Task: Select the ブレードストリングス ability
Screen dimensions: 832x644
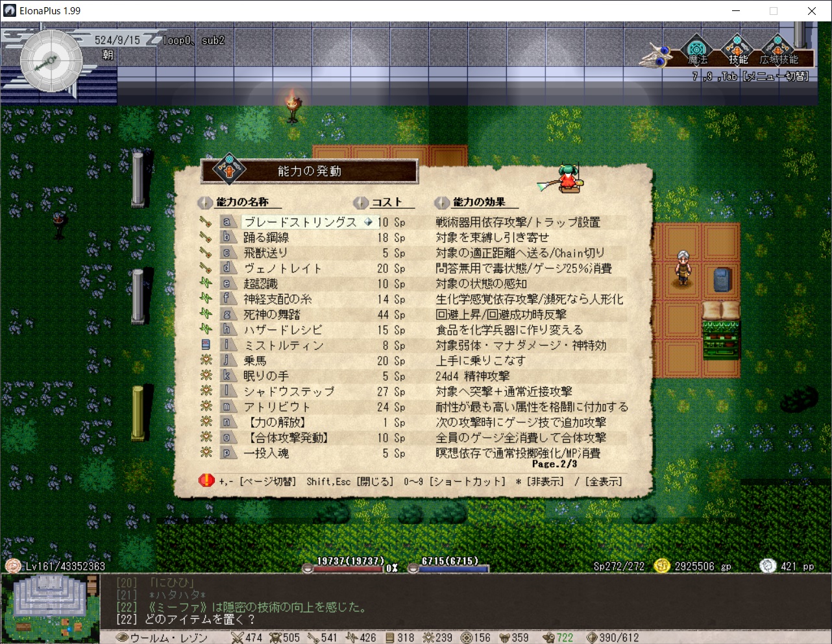Action: point(300,222)
